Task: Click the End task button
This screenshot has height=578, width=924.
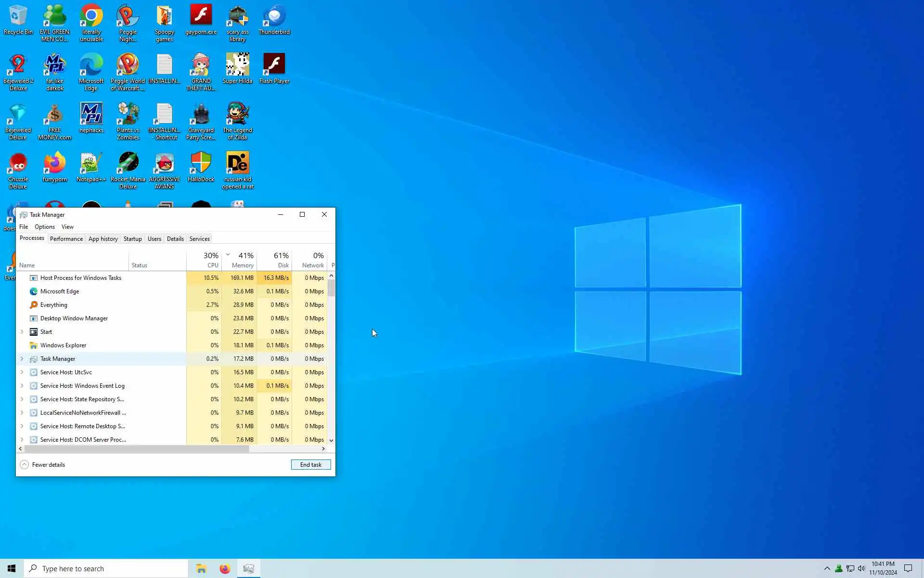Action: pyautogui.click(x=310, y=465)
